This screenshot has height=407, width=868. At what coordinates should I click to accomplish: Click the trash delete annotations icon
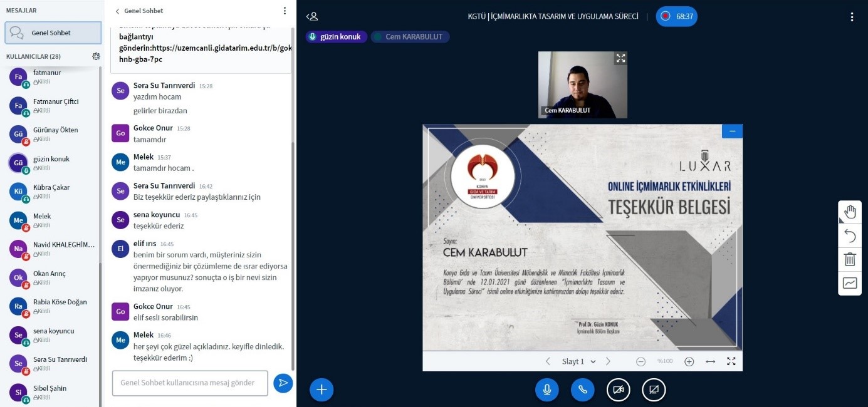tap(850, 259)
